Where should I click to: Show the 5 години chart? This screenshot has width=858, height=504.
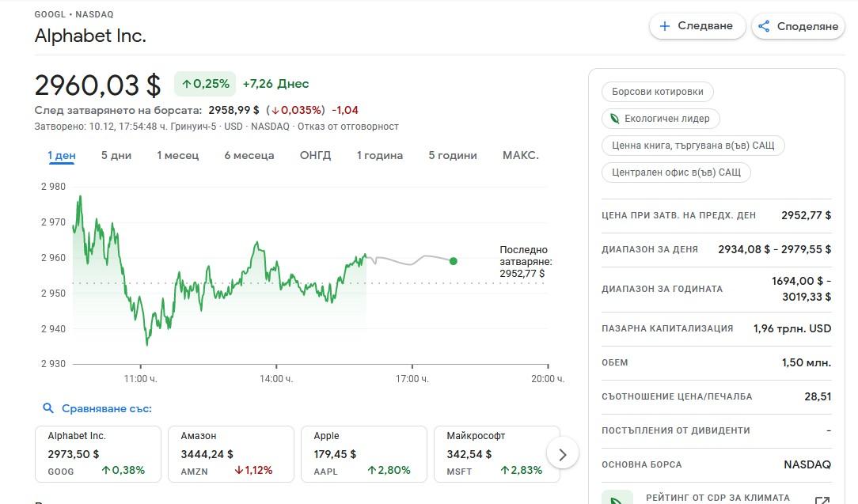tap(453, 155)
